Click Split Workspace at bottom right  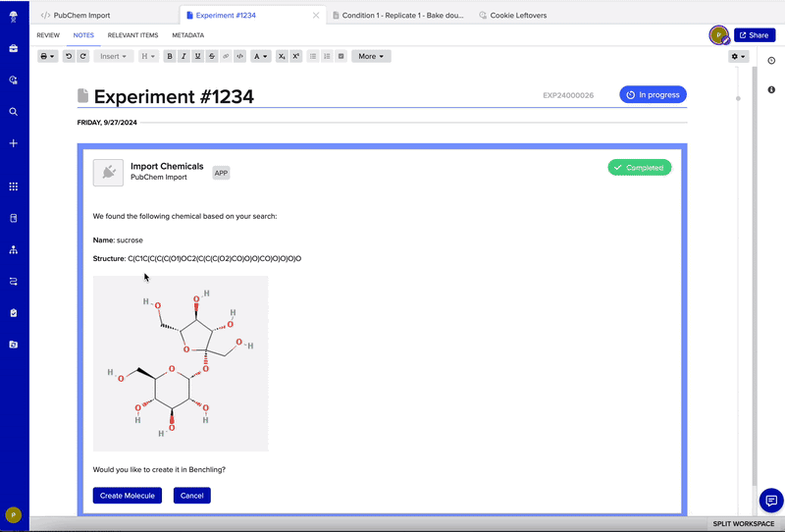pyautogui.click(x=744, y=523)
